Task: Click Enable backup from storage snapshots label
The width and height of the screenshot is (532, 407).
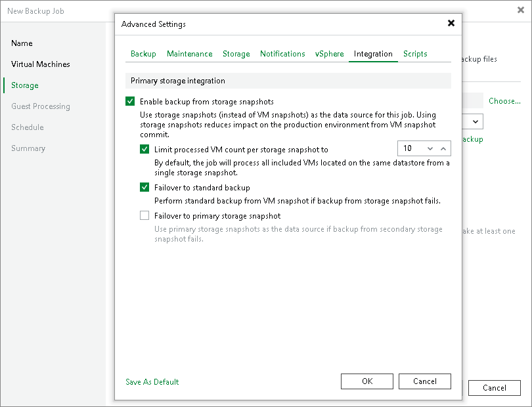Action: pos(207,102)
